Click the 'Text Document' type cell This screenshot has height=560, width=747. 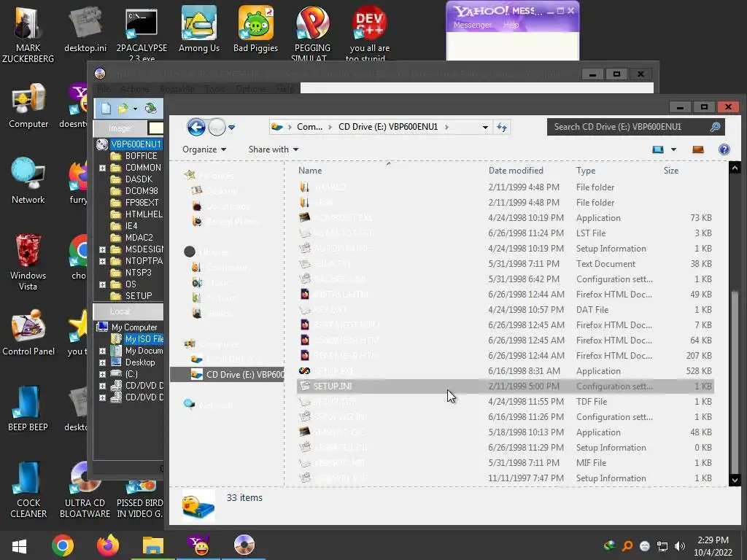pyautogui.click(x=605, y=264)
